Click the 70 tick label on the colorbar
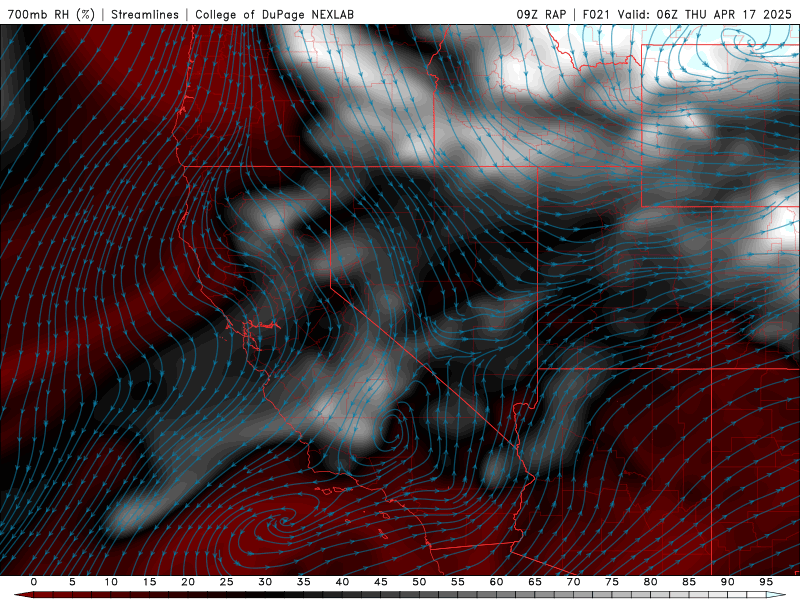 coord(573,582)
